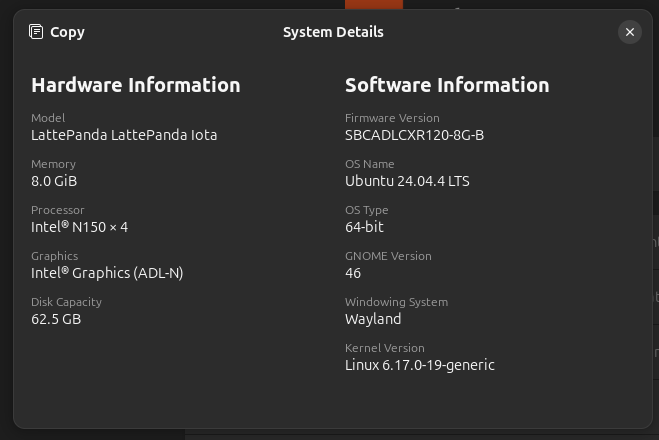Select the GNOME version 46 value

(x=353, y=273)
